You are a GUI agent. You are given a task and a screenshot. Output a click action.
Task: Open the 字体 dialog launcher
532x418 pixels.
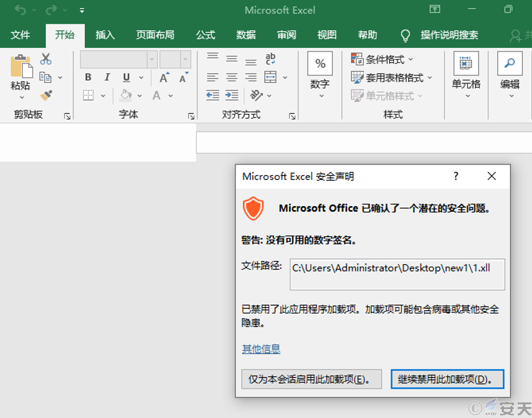[x=191, y=116]
